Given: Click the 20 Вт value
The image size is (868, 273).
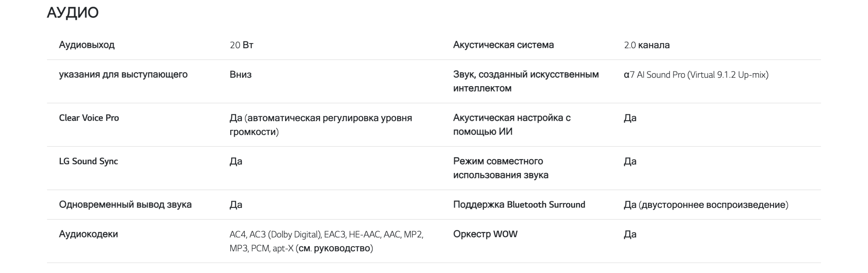Looking at the screenshot, I should click(241, 45).
